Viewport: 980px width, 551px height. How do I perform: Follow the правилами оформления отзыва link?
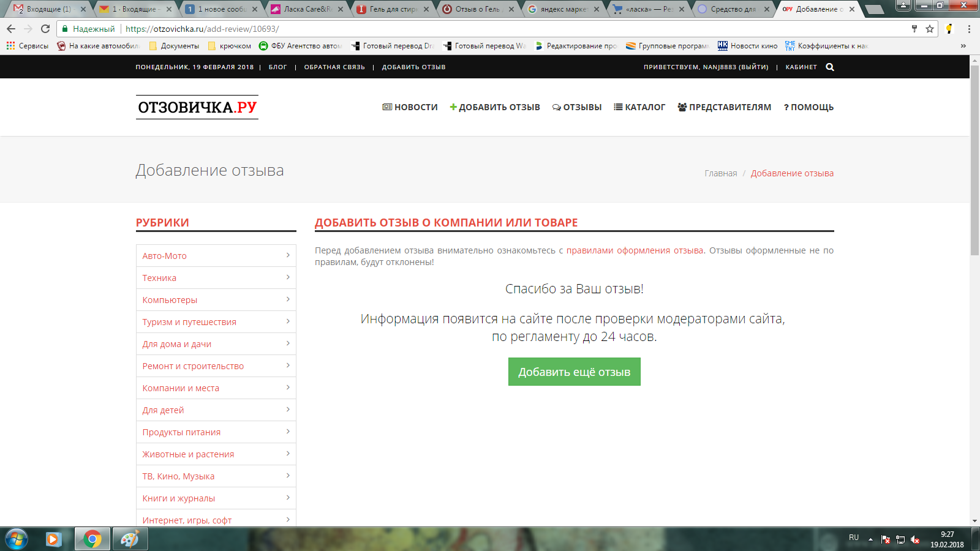(635, 250)
